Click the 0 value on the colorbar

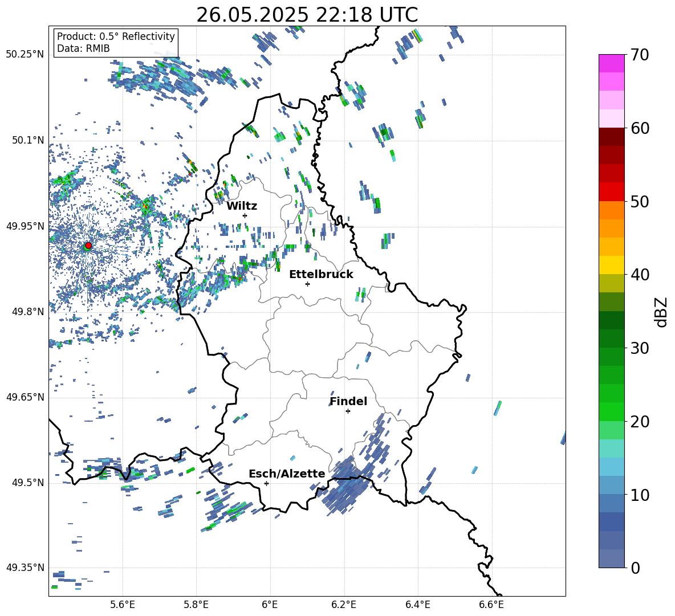coord(635,568)
